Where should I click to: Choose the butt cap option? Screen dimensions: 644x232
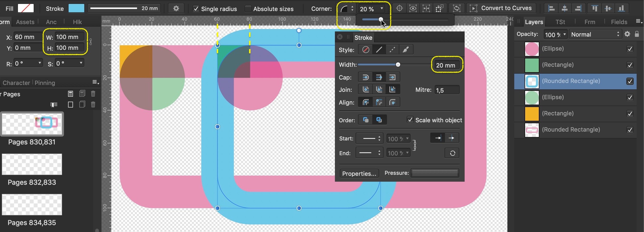[379, 77]
